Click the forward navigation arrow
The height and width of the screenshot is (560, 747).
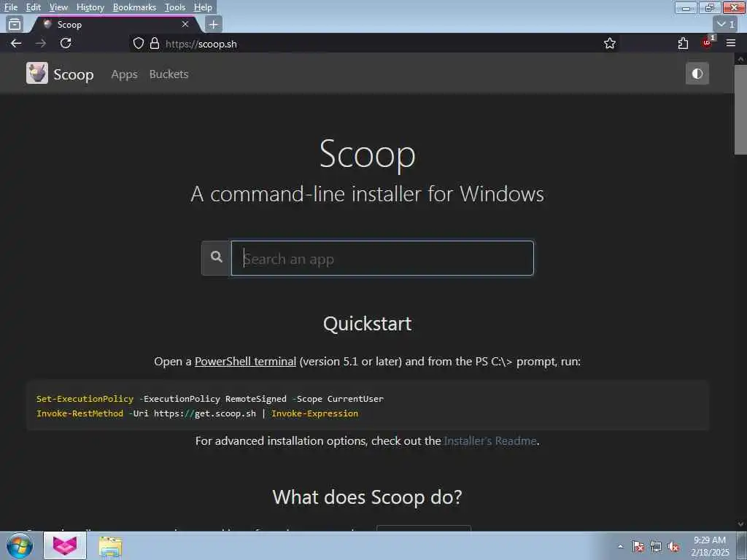[x=41, y=43]
